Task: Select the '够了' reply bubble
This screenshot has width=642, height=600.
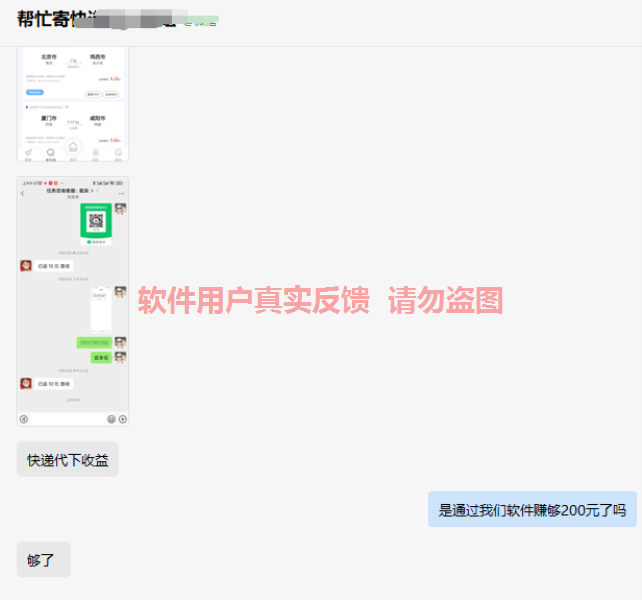Action: 43,560
